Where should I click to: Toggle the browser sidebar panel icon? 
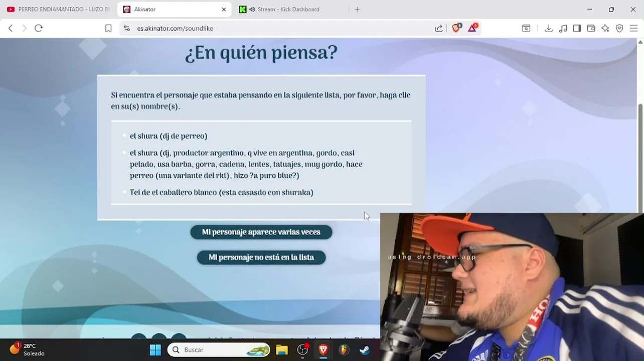coord(577,29)
